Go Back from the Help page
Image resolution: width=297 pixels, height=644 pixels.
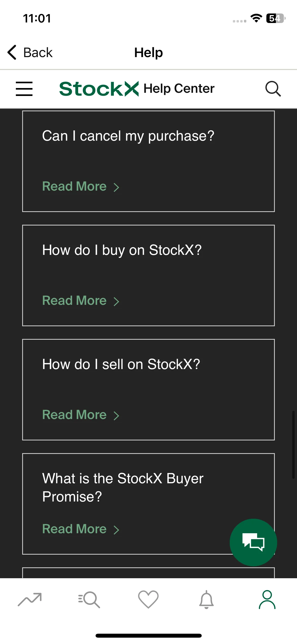tap(30, 52)
